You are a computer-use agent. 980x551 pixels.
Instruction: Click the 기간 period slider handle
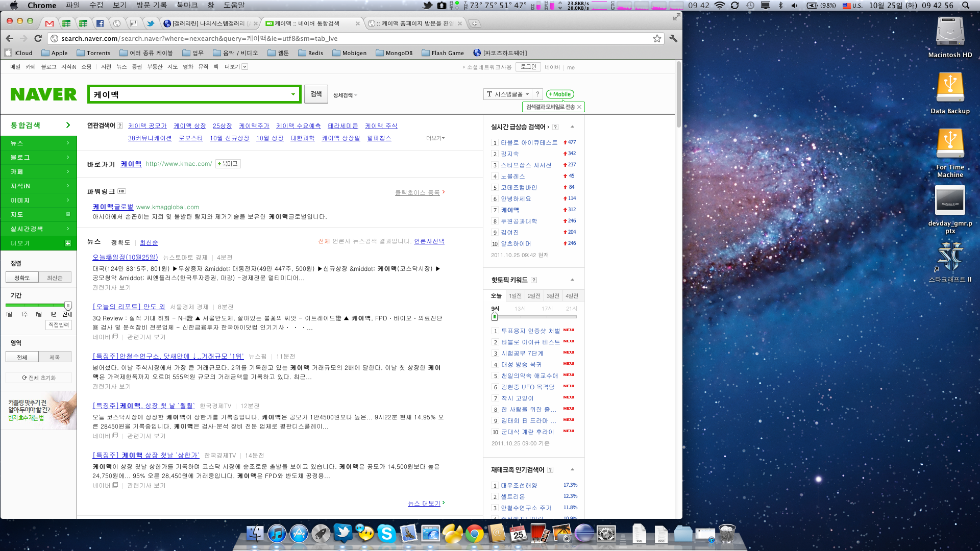coord(68,305)
